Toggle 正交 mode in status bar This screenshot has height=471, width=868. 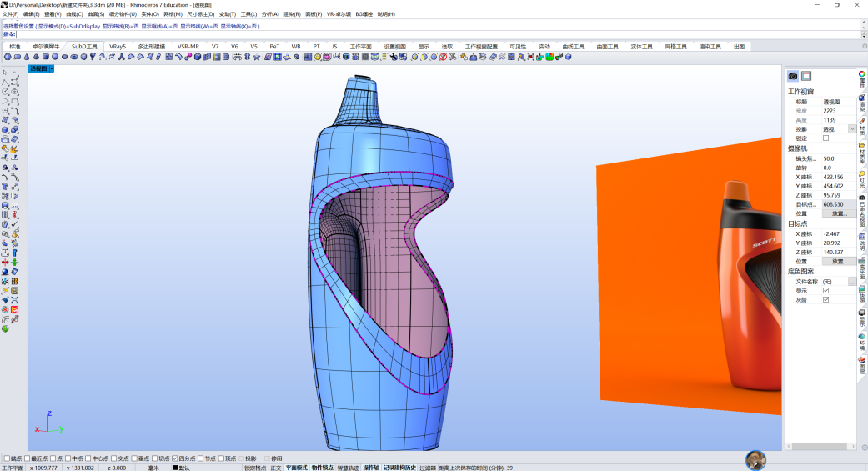click(276, 468)
